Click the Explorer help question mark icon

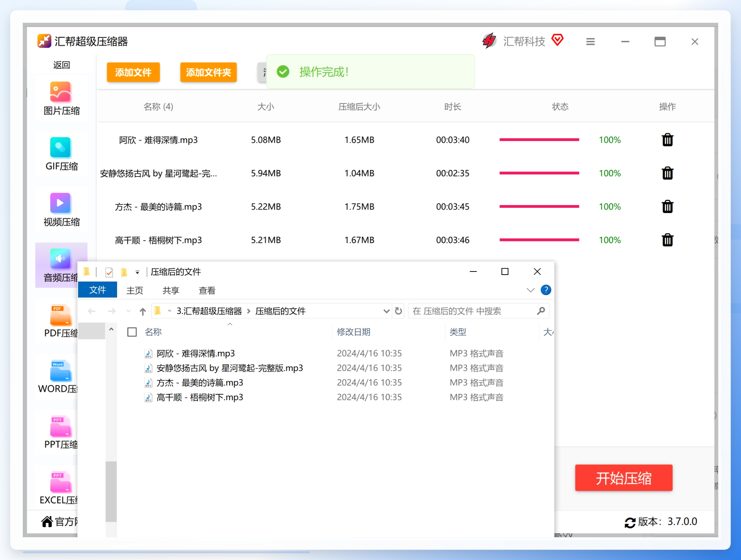coord(546,290)
